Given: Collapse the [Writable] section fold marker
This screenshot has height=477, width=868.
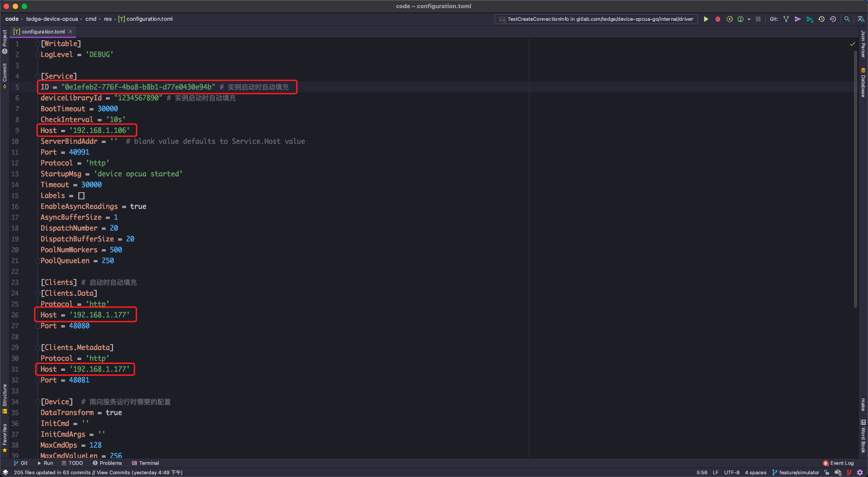Looking at the screenshot, I should coord(38,44).
